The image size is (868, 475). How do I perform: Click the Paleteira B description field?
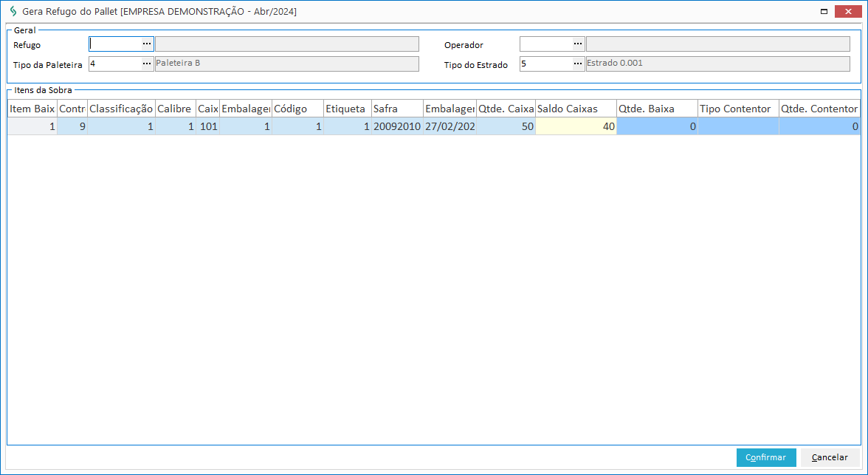click(286, 64)
